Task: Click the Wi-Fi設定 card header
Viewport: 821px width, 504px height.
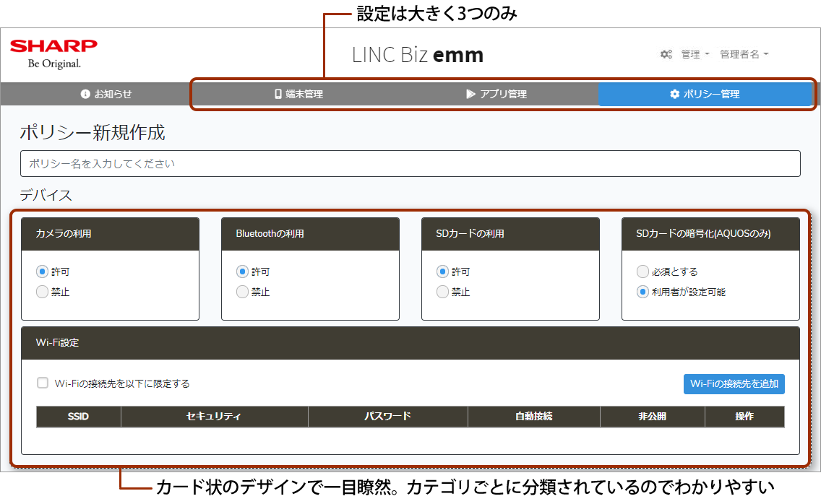Action: tap(410, 343)
